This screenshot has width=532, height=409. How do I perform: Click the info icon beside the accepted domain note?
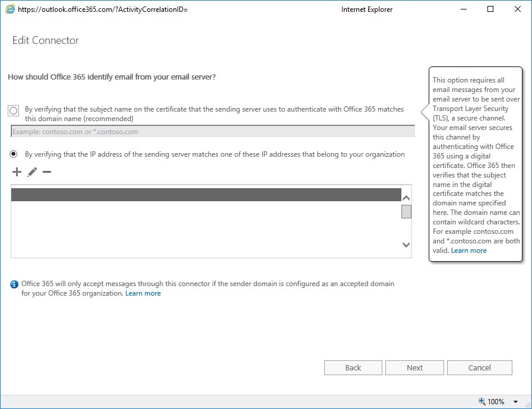pos(13,284)
